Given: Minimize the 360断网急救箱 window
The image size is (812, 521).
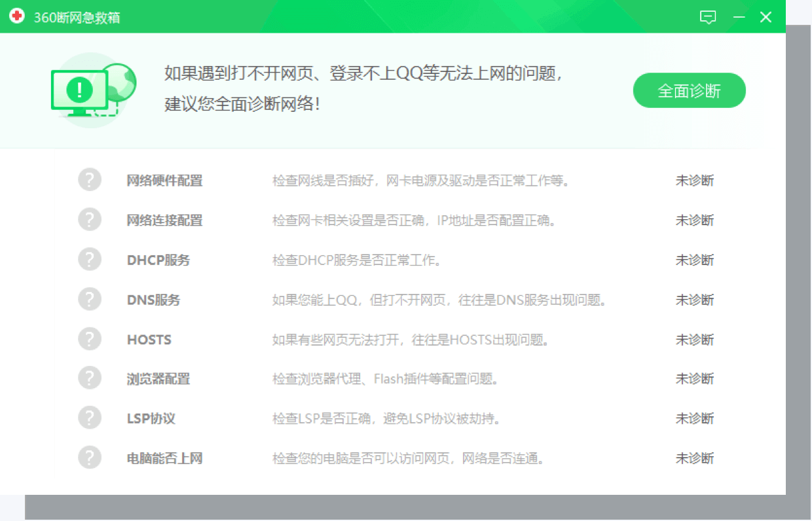Looking at the screenshot, I should click(739, 17).
